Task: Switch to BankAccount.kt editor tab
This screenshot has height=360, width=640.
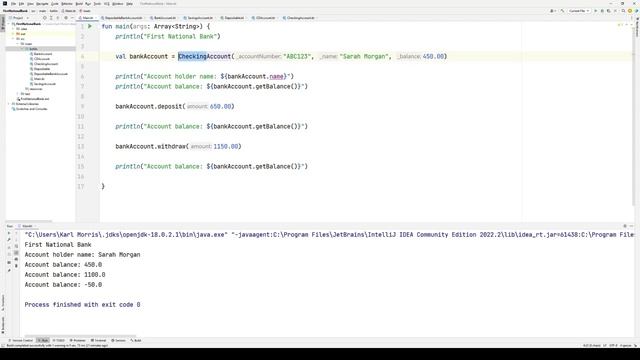Action: click(164, 18)
